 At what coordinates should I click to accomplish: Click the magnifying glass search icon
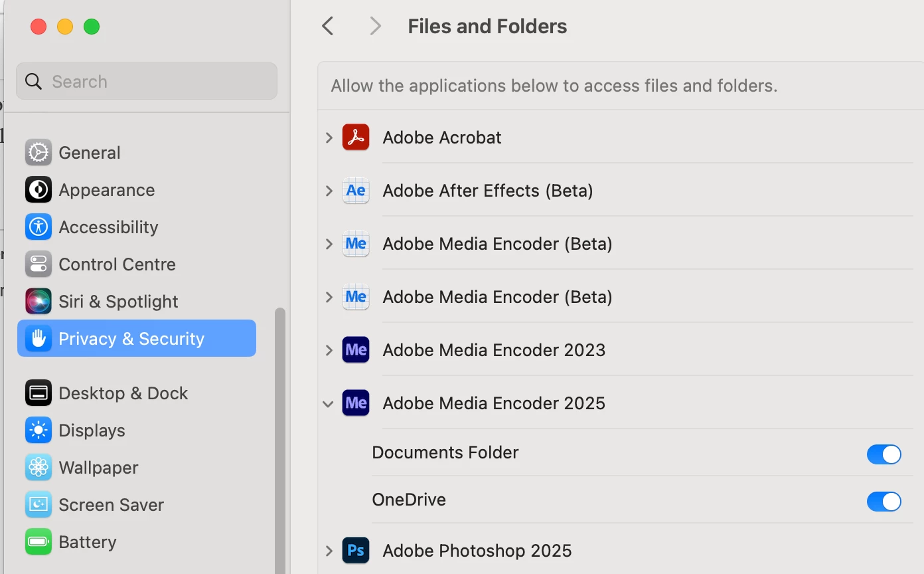34,82
